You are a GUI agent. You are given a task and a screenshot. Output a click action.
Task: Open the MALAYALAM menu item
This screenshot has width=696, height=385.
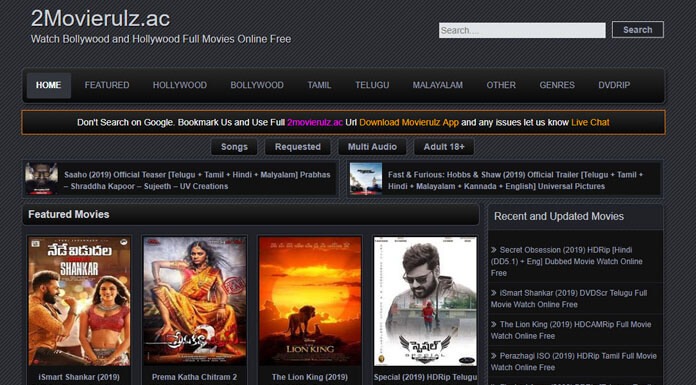(x=438, y=85)
